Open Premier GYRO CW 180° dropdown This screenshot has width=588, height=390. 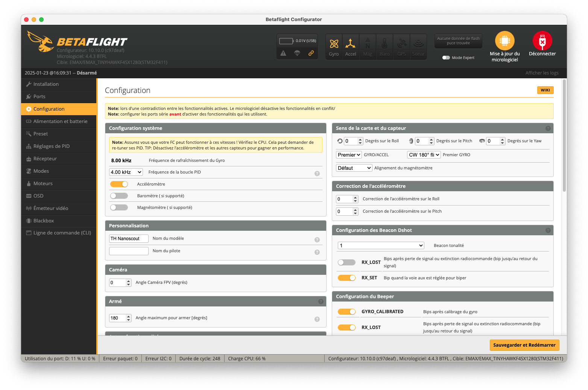[x=424, y=155]
